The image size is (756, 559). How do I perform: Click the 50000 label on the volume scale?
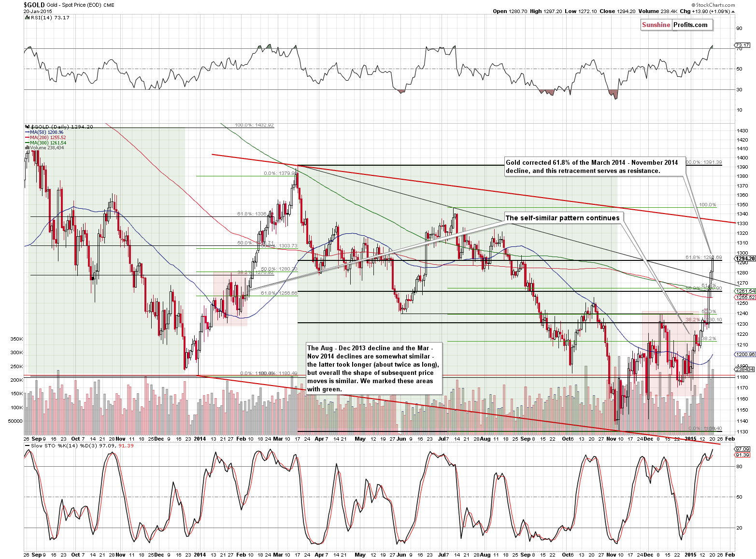(15, 421)
